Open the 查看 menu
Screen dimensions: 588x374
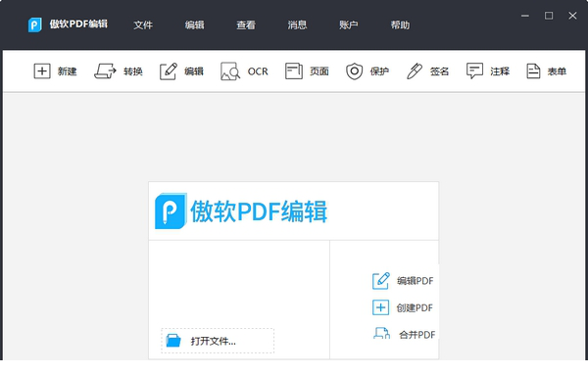(246, 25)
